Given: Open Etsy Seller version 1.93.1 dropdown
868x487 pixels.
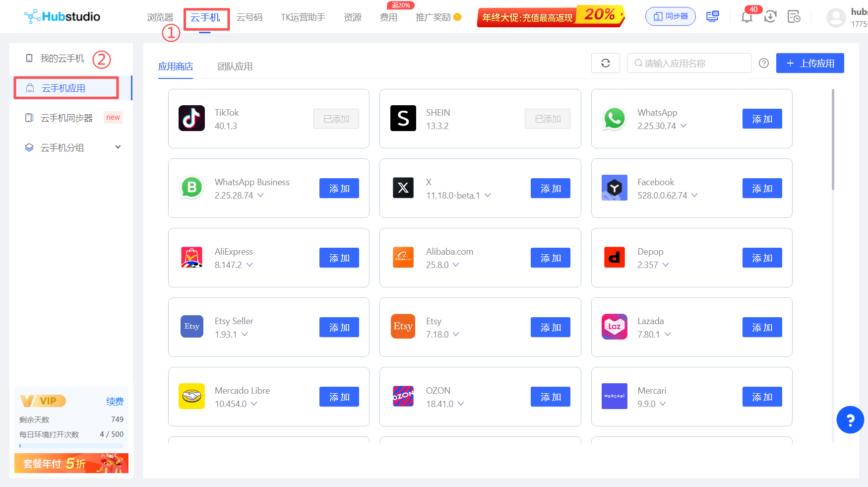Looking at the screenshot, I should tap(245, 334).
